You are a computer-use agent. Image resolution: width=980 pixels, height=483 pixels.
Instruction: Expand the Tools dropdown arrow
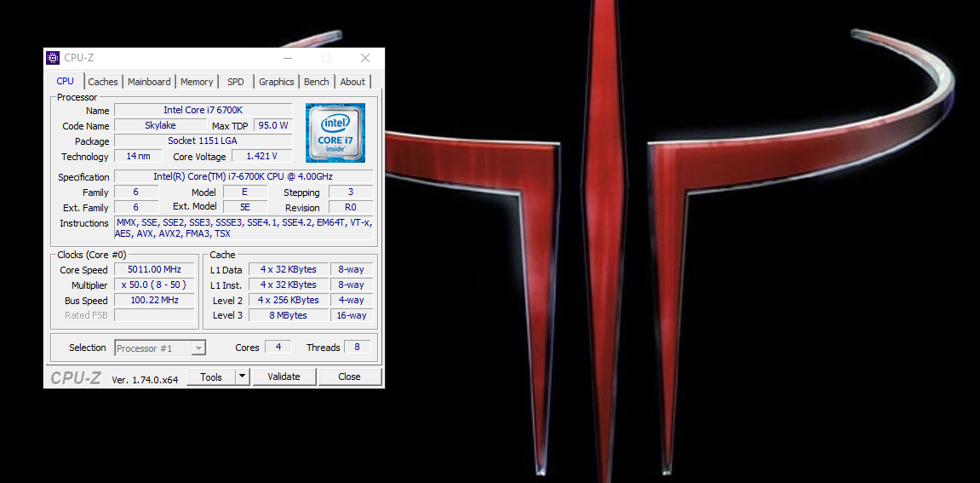tap(244, 377)
